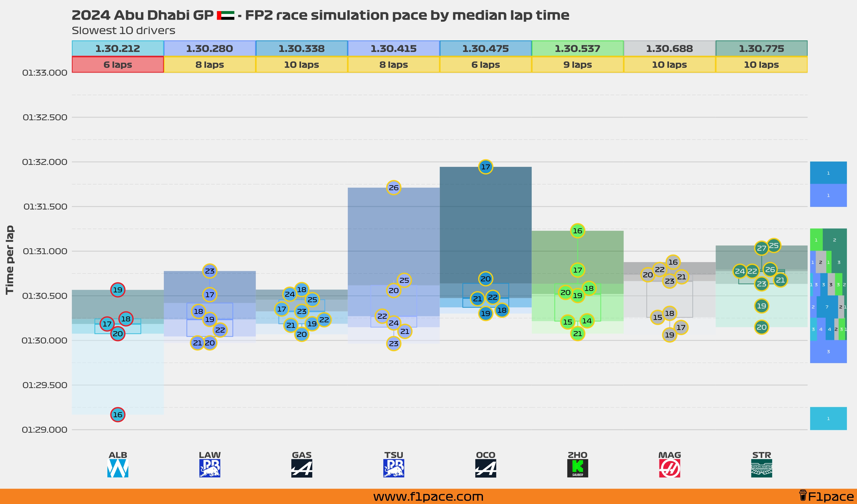Select ZHO lap 21 data point
Viewport: 857px width, 504px height.
pos(577,334)
